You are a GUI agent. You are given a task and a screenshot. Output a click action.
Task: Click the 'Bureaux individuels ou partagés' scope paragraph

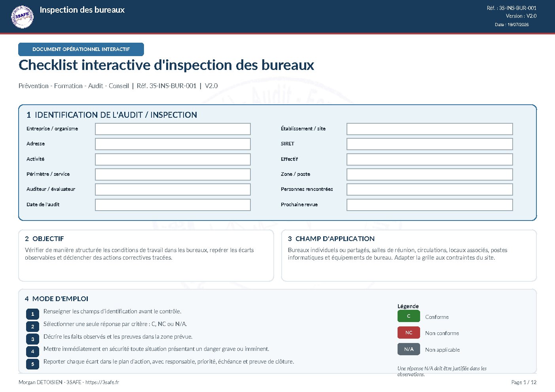[x=398, y=254]
